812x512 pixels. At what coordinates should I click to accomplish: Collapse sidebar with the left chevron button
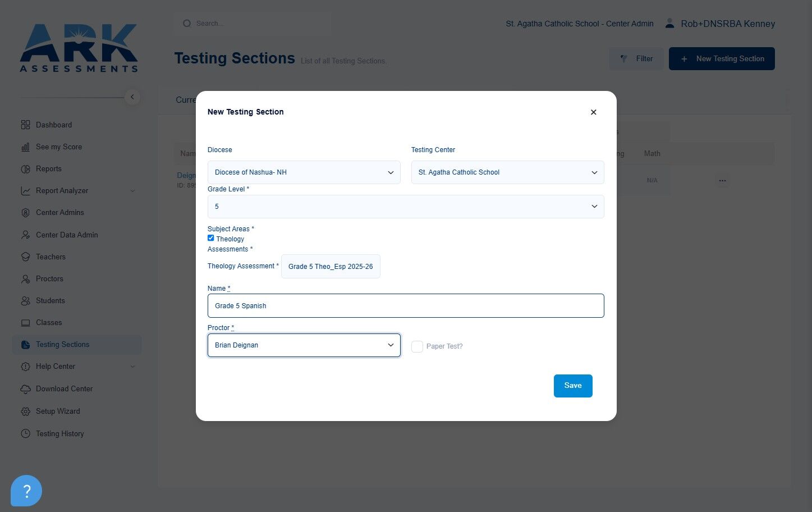point(132,97)
